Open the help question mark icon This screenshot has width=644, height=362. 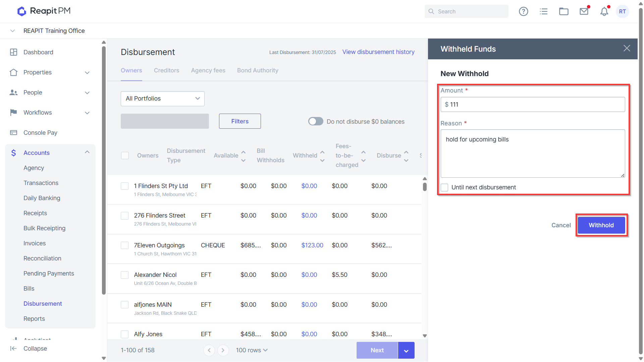pyautogui.click(x=523, y=11)
